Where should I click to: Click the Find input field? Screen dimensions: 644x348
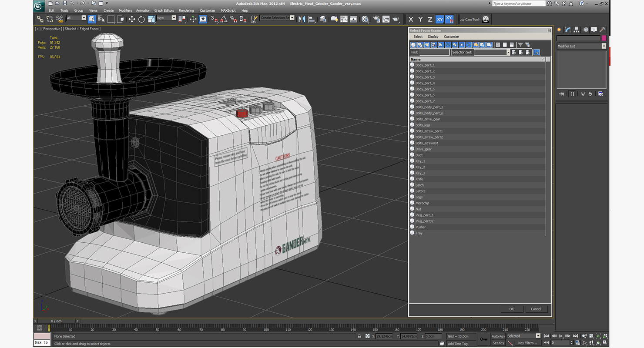point(434,52)
